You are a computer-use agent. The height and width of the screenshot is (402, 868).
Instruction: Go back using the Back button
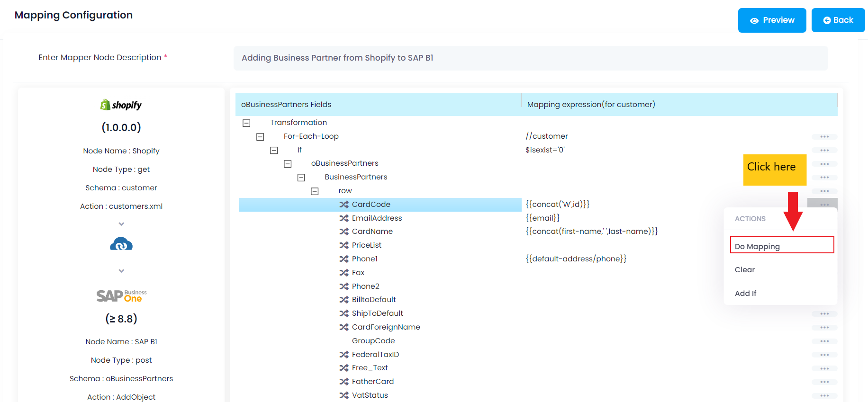(838, 20)
